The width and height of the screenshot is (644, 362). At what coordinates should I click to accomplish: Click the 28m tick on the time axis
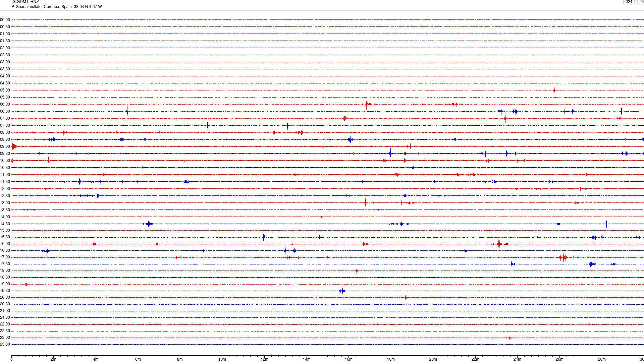[x=602, y=359]
